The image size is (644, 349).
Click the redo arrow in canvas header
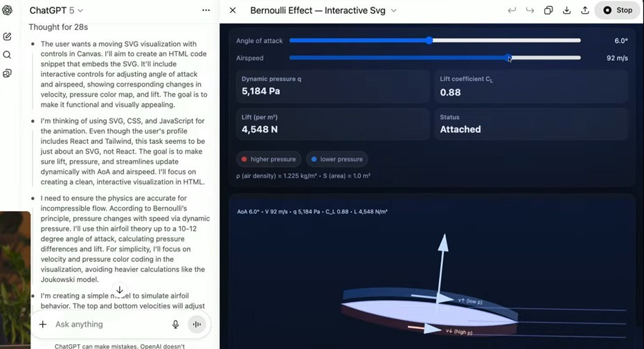click(x=530, y=10)
